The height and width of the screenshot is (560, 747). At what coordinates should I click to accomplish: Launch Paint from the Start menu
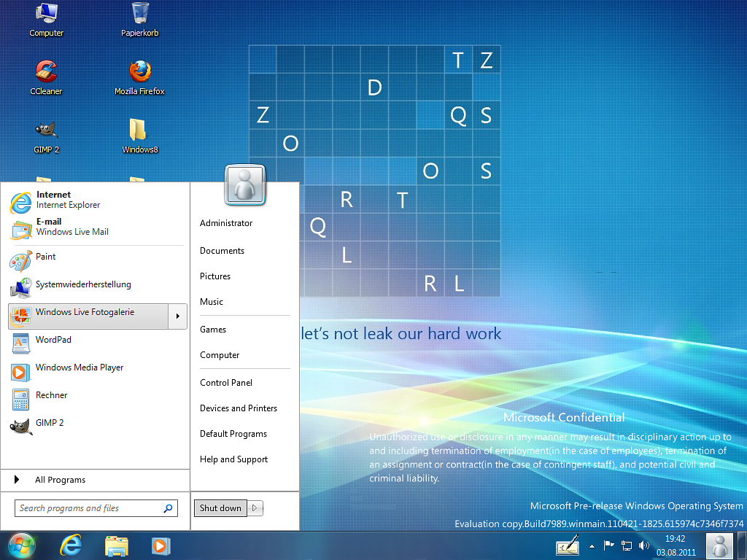pyautogui.click(x=45, y=257)
